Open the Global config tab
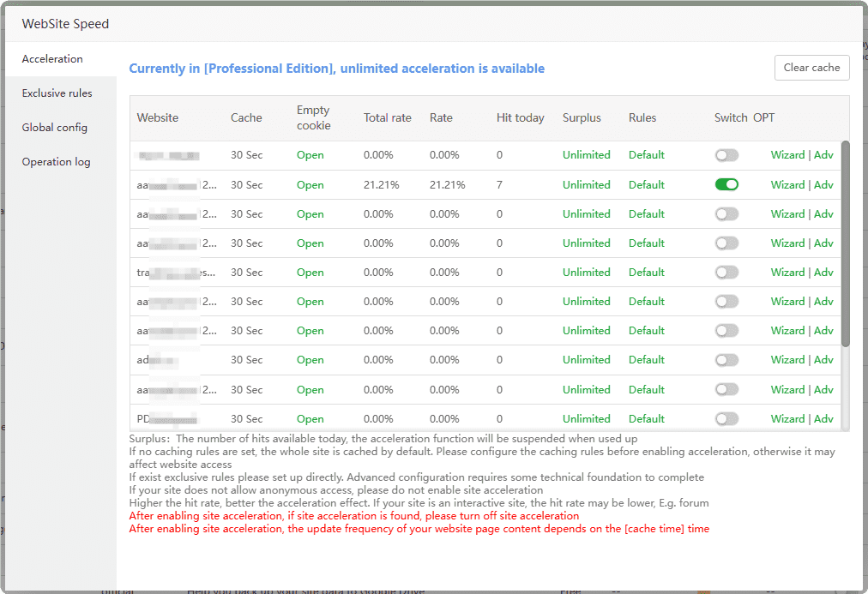868x594 pixels. pyautogui.click(x=54, y=128)
